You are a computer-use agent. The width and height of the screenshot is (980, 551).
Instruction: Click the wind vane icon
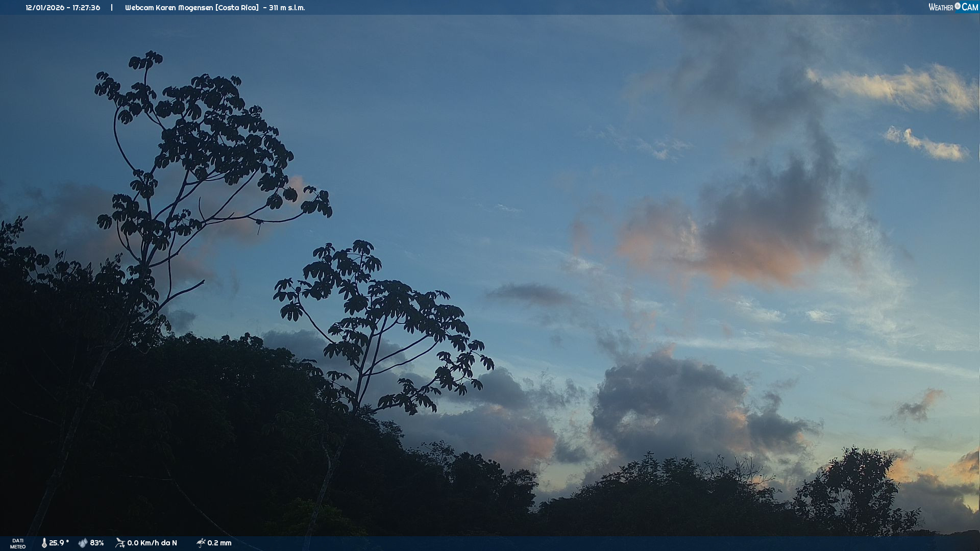click(x=120, y=543)
